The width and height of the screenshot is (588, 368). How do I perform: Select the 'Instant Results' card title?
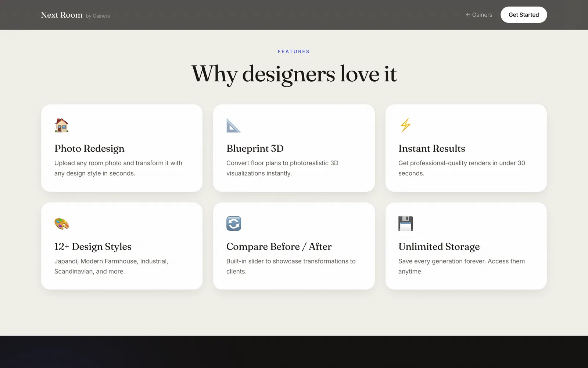click(x=432, y=148)
